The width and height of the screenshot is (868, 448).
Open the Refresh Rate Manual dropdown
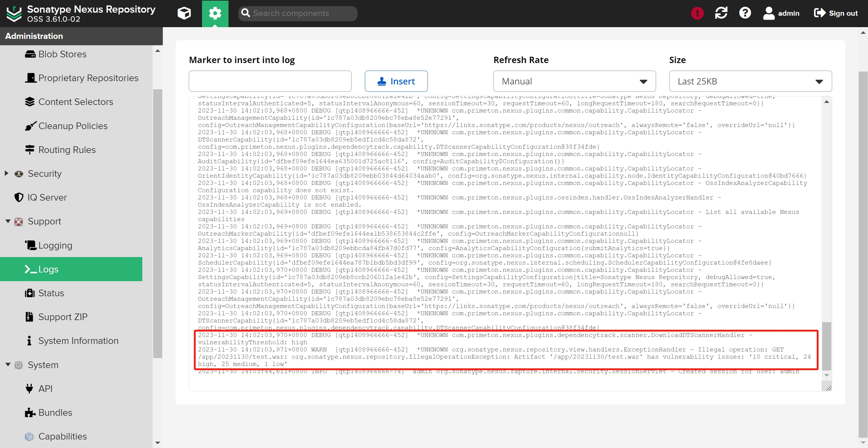tap(574, 81)
